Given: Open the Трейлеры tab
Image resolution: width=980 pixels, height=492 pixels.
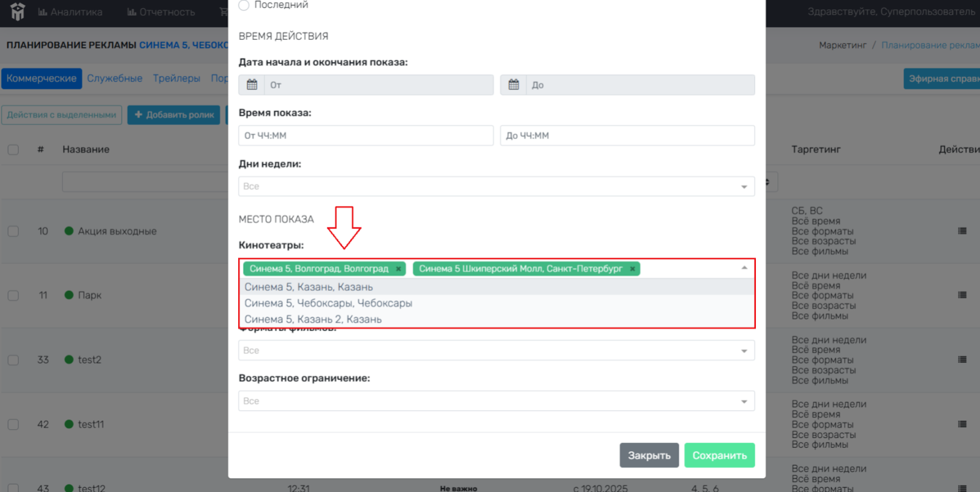Looking at the screenshot, I should click(176, 78).
